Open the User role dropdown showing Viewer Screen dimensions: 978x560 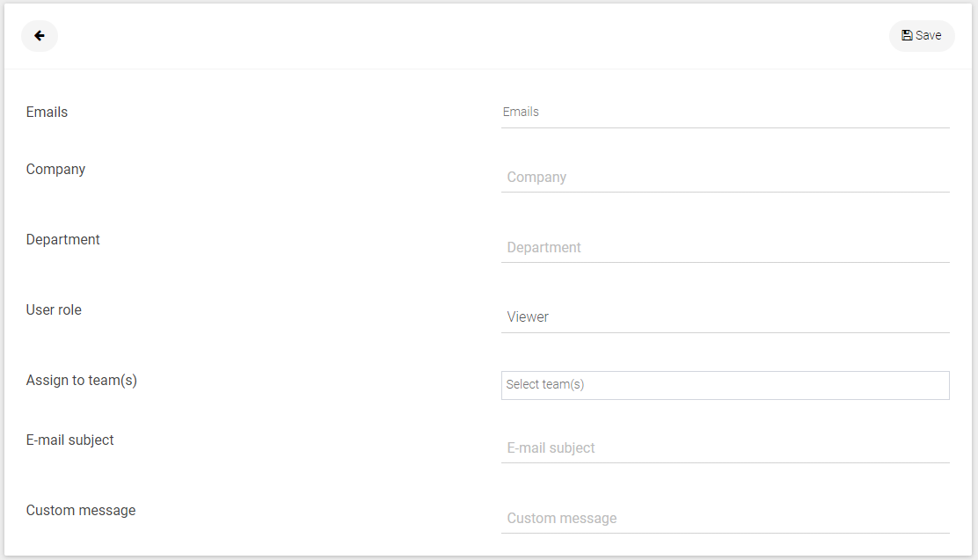click(726, 317)
